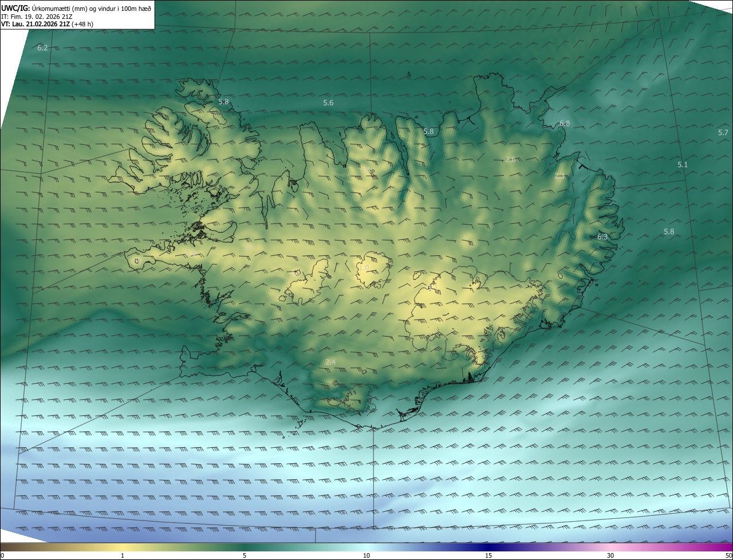Click the colour scale tick labelled 1
733x560 pixels.
[123, 555]
